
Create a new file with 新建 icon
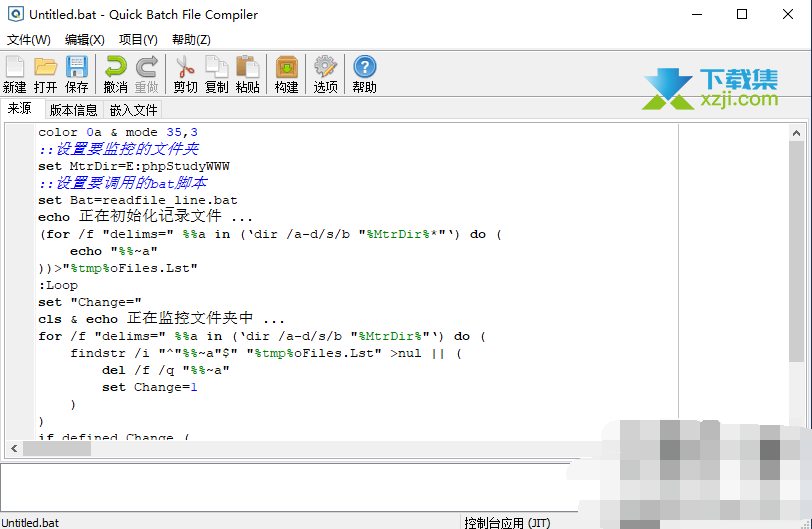point(14,74)
